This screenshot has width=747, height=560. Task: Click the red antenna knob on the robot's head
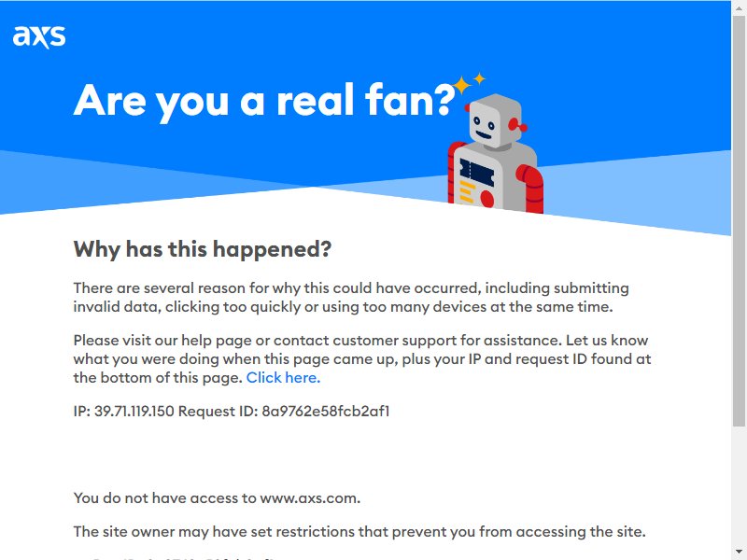coord(516,125)
